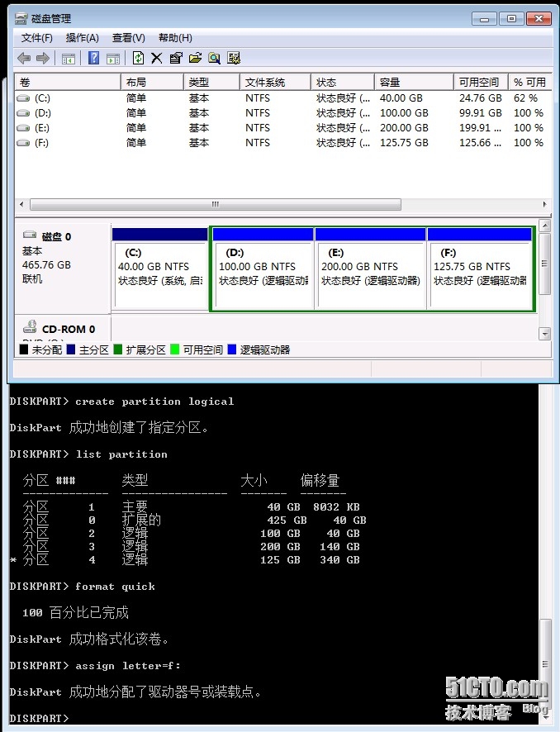The width and height of the screenshot is (560, 732).
Task: Click the Back arrow toolbar icon
Action: click(24, 59)
